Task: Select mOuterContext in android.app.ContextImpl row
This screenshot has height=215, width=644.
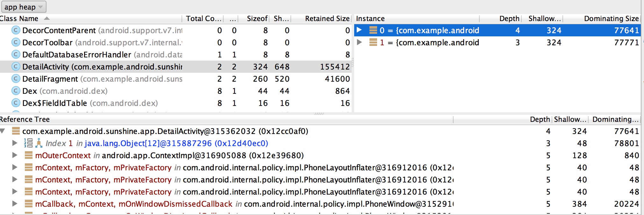Action: click(320, 155)
